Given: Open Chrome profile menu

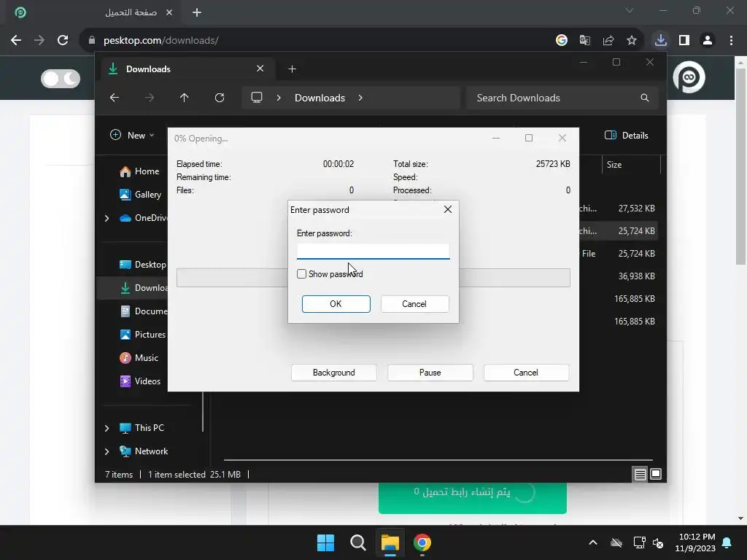Looking at the screenshot, I should click(x=708, y=41).
